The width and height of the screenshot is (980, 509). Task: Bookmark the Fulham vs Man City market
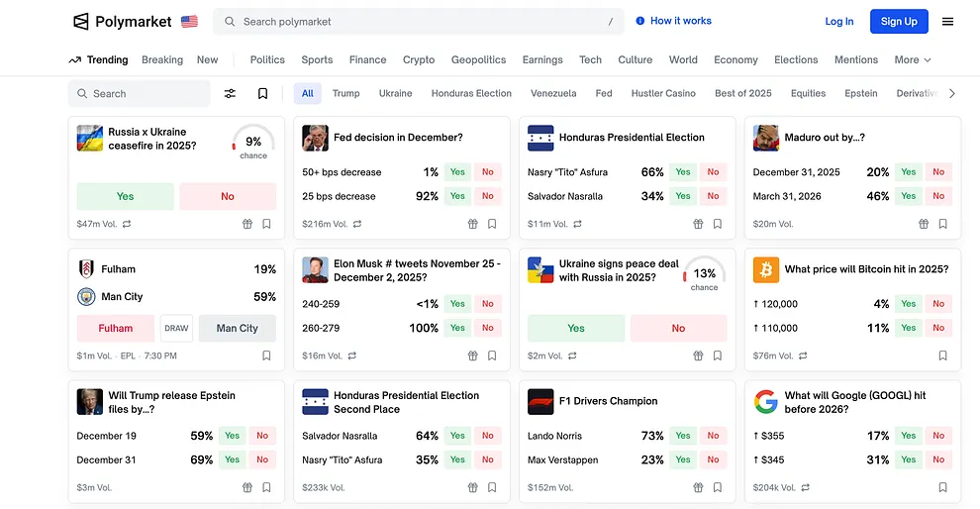point(266,356)
